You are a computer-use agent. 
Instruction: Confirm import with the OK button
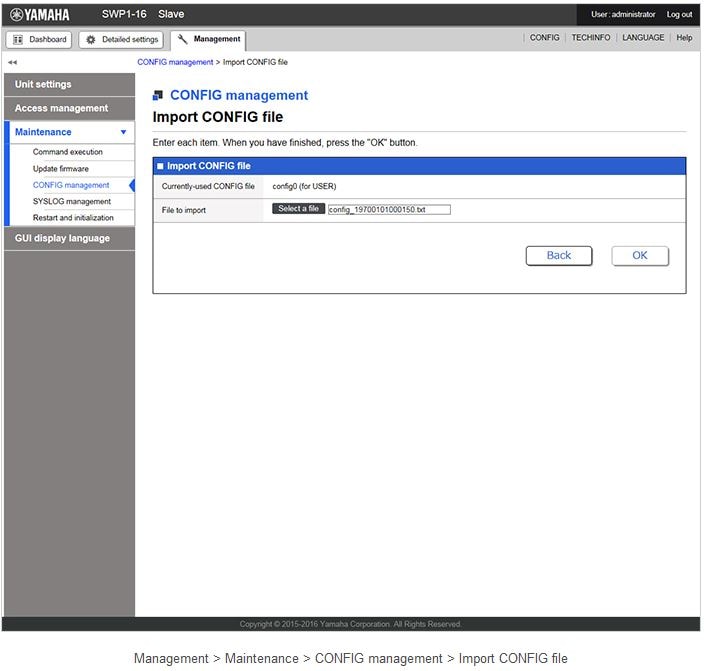640,255
